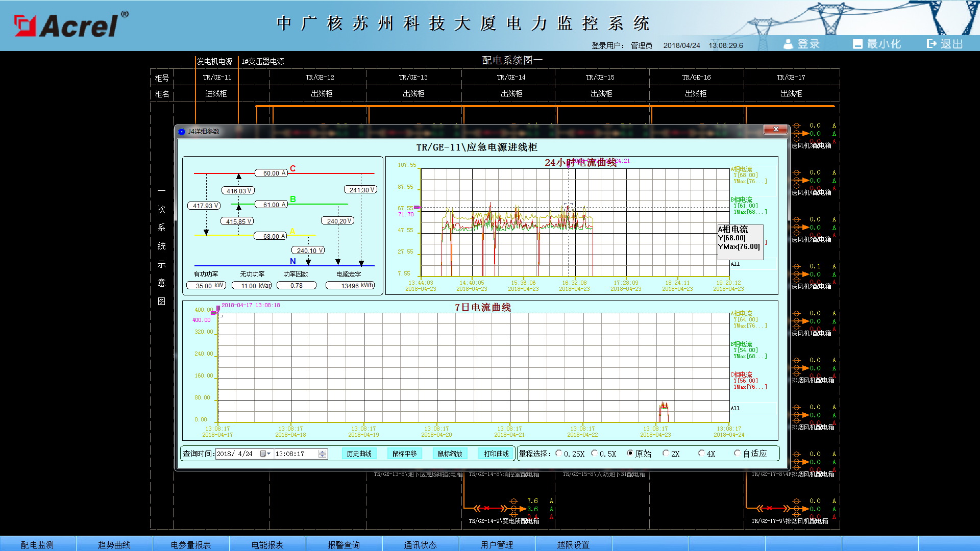980x551 pixels.
Task: Select the 2X range option
Action: [671, 454]
